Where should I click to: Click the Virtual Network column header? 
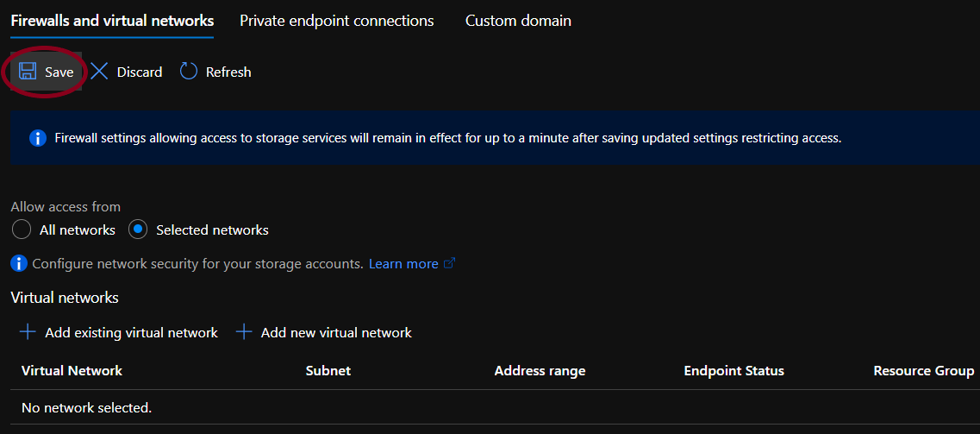click(72, 371)
